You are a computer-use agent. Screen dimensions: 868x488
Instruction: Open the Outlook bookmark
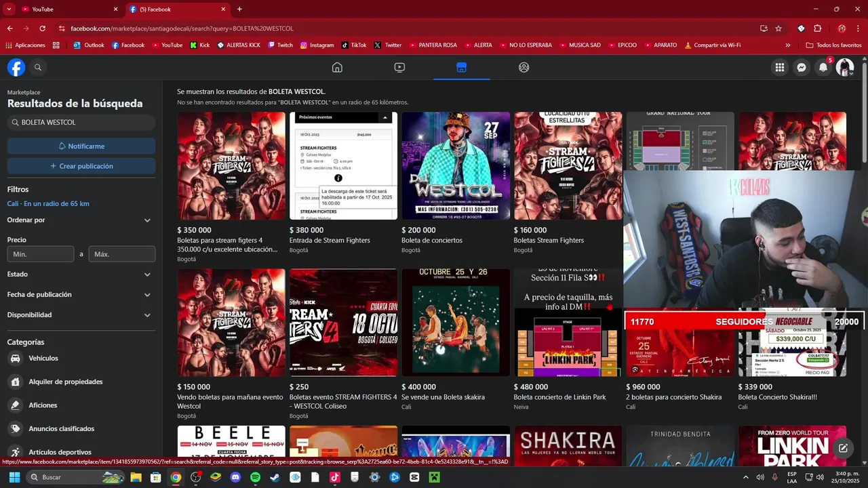click(x=89, y=45)
